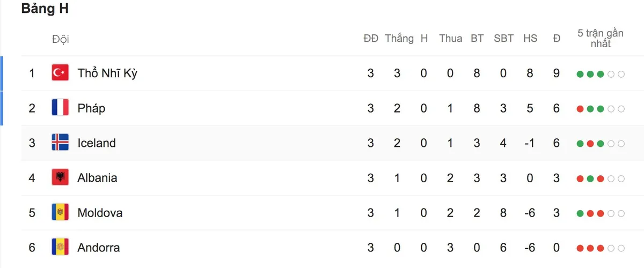Click the Đội column header
Image resolution: width=644 pixels, height=268 pixels.
pos(61,39)
